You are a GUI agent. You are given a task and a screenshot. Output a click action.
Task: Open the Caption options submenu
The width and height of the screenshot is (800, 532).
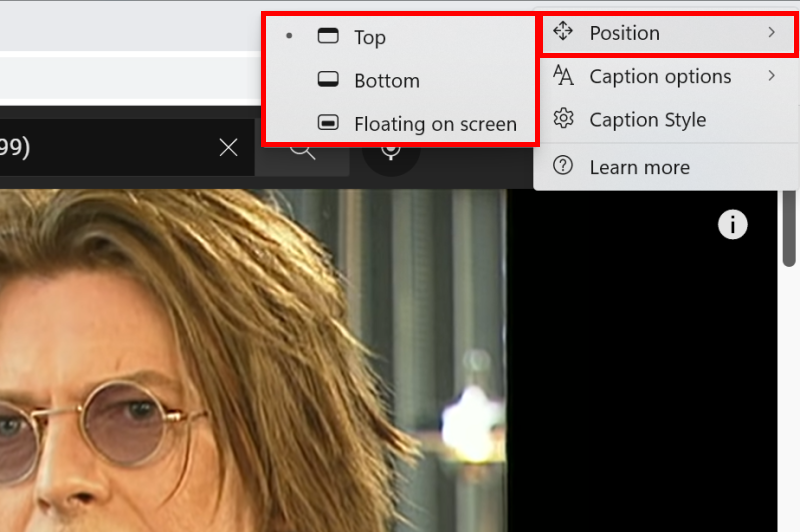(667, 77)
